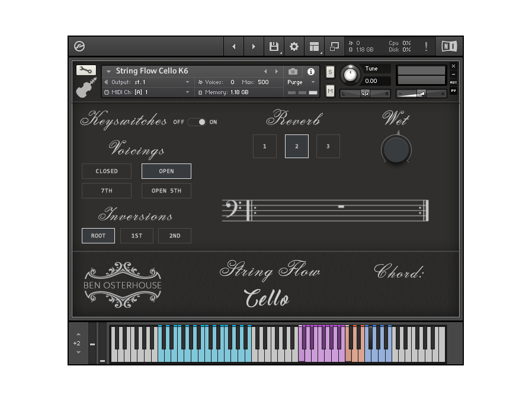Open the save floppy disk menu
This screenshot has height=398, width=532.
[x=274, y=46]
